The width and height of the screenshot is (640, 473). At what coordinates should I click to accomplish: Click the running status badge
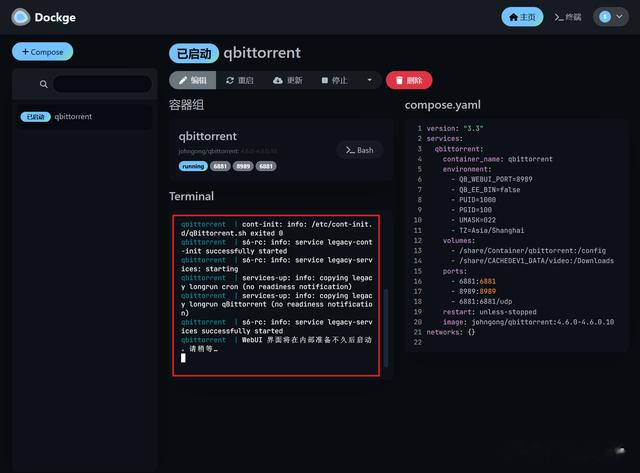[193, 166]
